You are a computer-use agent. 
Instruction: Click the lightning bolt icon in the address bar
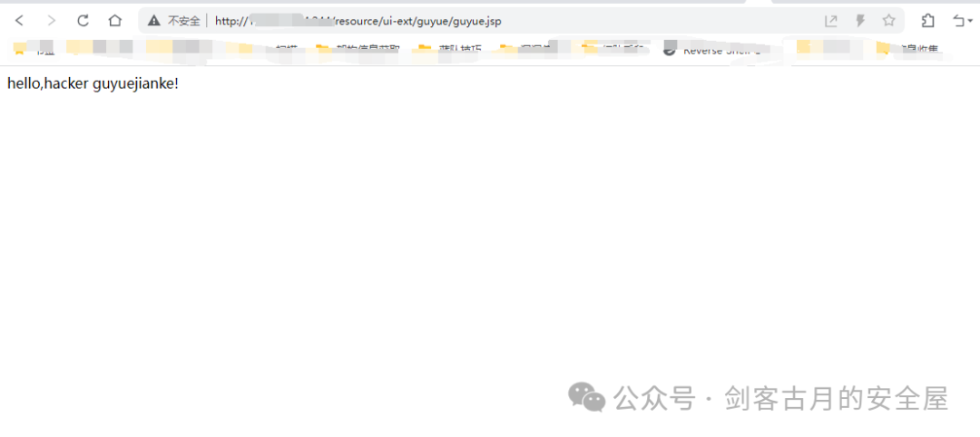coord(860,21)
